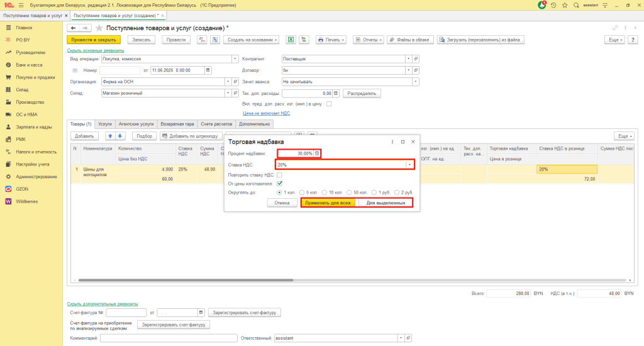644x346 pixels.
Task: Select rounding to 1 руб.
Action: click(x=374, y=193)
